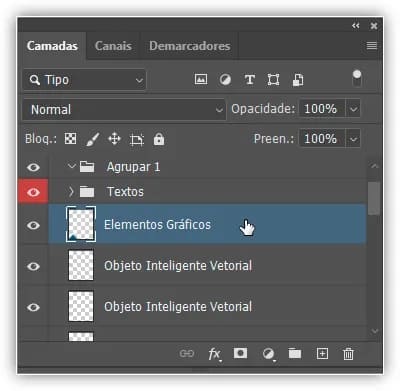Hide the Elementos Gráficos layer

click(33, 226)
